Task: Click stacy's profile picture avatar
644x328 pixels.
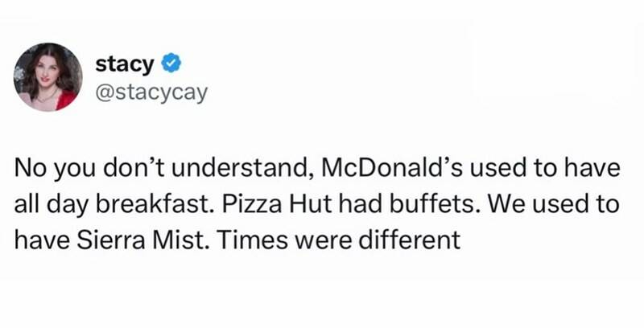Action: (49, 76)
